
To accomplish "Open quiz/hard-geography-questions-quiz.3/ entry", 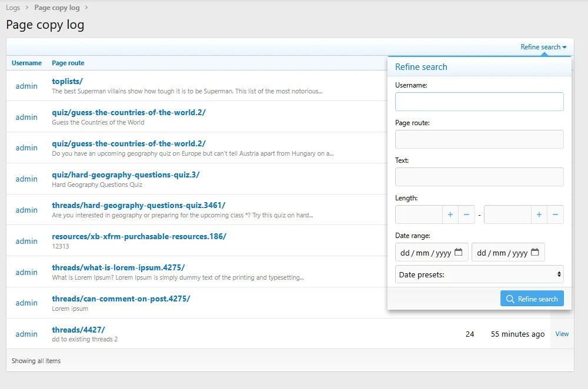I will [x=125, y=175].
